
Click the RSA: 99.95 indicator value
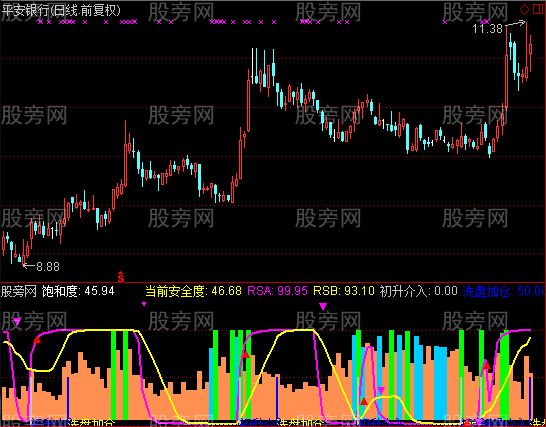pos(278,291)
